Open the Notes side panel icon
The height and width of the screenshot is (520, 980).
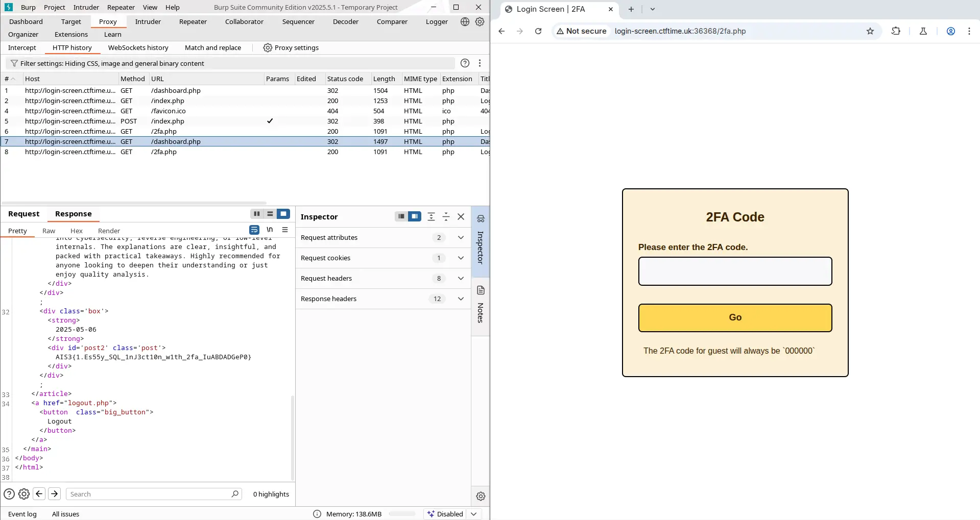(x=481, y=290)
